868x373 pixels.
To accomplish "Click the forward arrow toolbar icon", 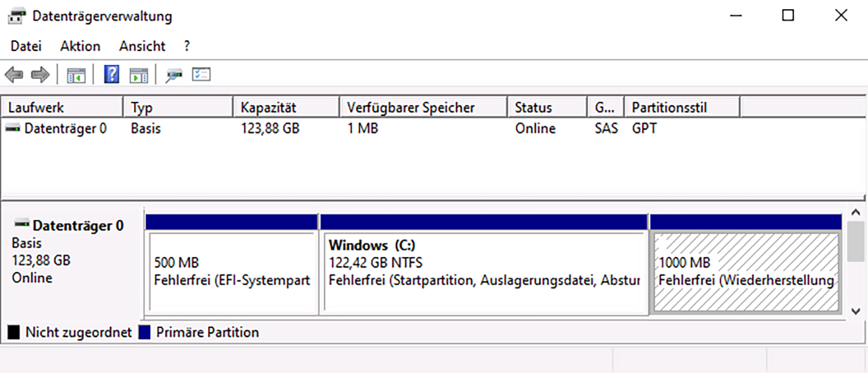I will point(40,75).
